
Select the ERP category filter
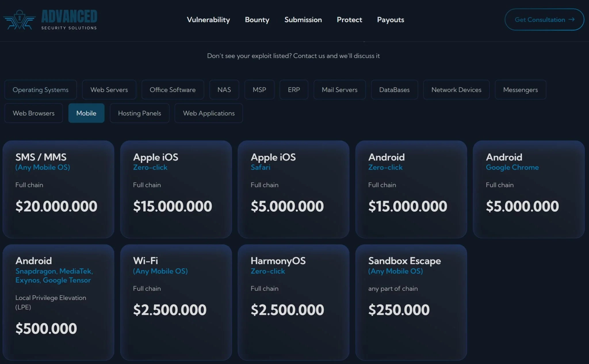point(294,90)
